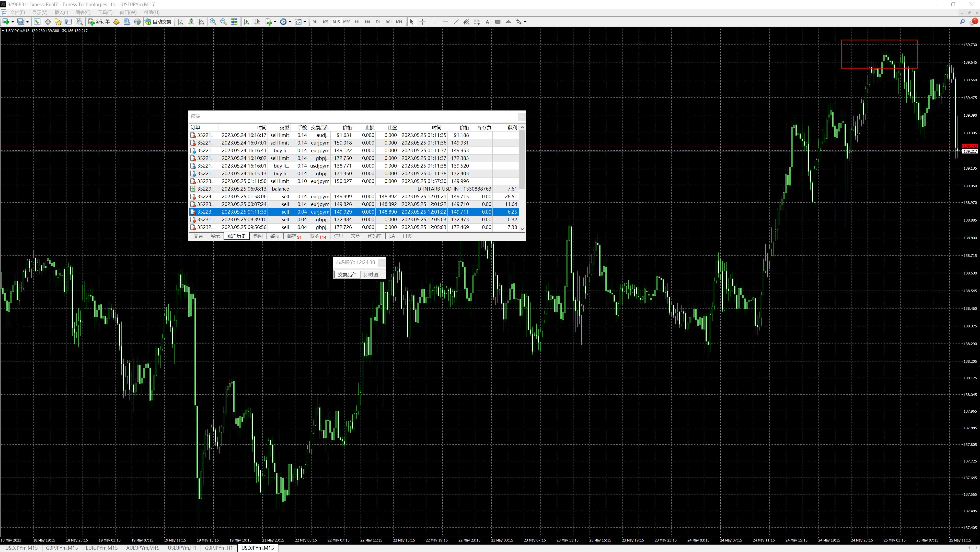Screen dimensions: 980x552
Task: Open the search magnifier at top right
Action: click(962, 22)
